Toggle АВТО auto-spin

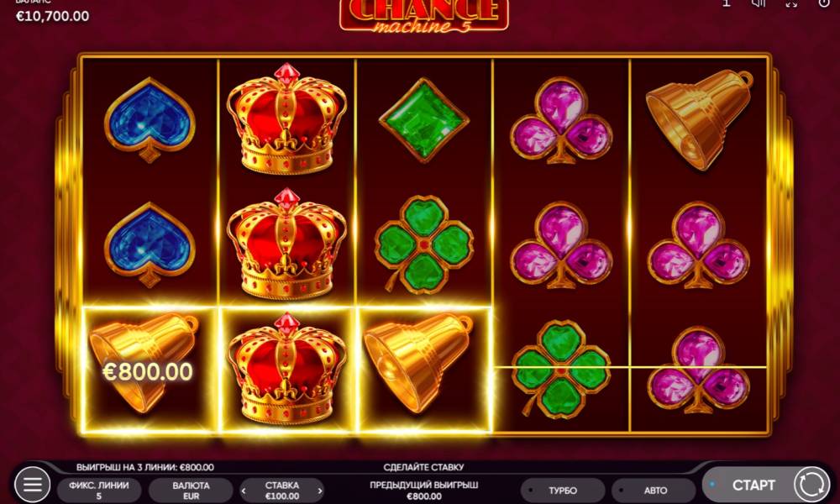(655, 490)
